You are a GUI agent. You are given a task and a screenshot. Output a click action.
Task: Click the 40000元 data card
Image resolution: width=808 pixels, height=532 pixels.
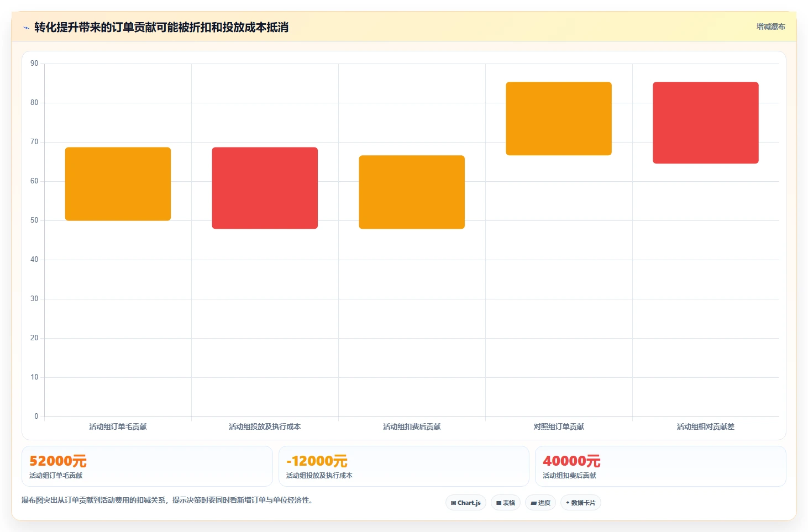tap(660, 466)
